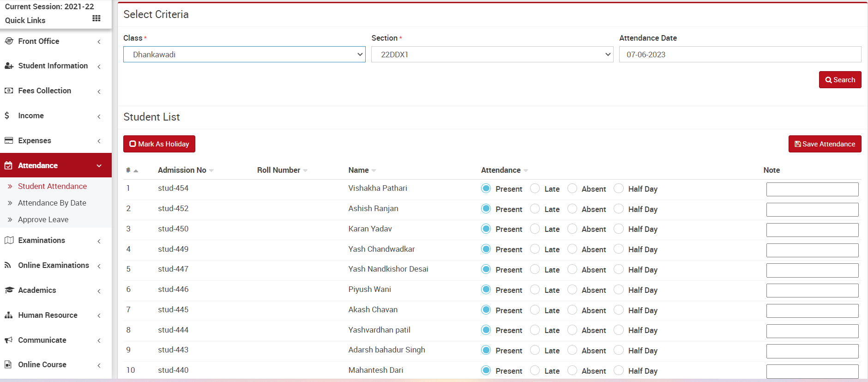Click the Communicate megaphone icon

[9, 340]
